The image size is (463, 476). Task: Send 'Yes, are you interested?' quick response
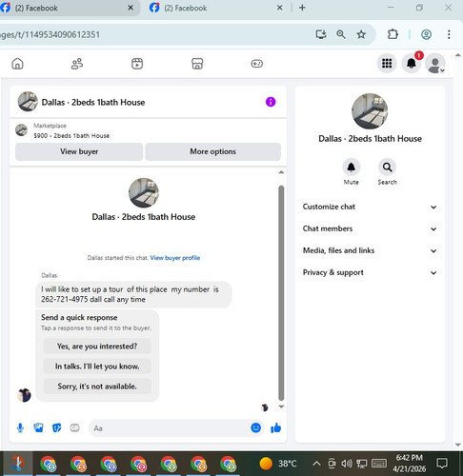[x=97, y=347]
